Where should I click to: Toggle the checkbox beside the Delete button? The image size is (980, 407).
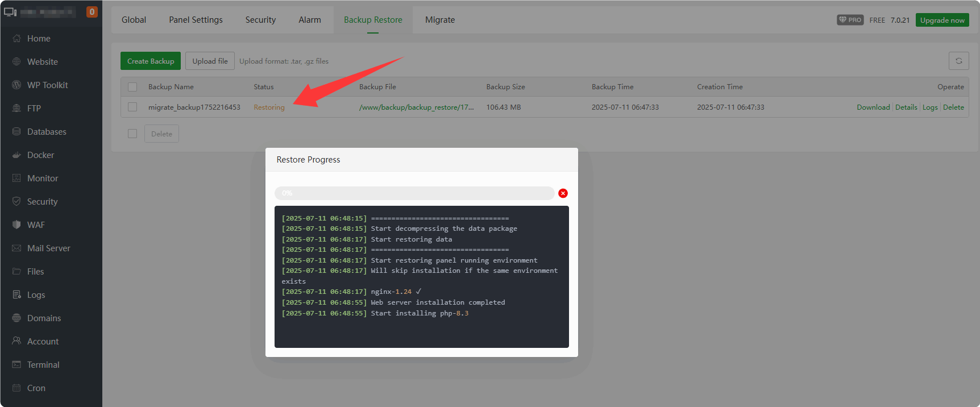(132, 134)
